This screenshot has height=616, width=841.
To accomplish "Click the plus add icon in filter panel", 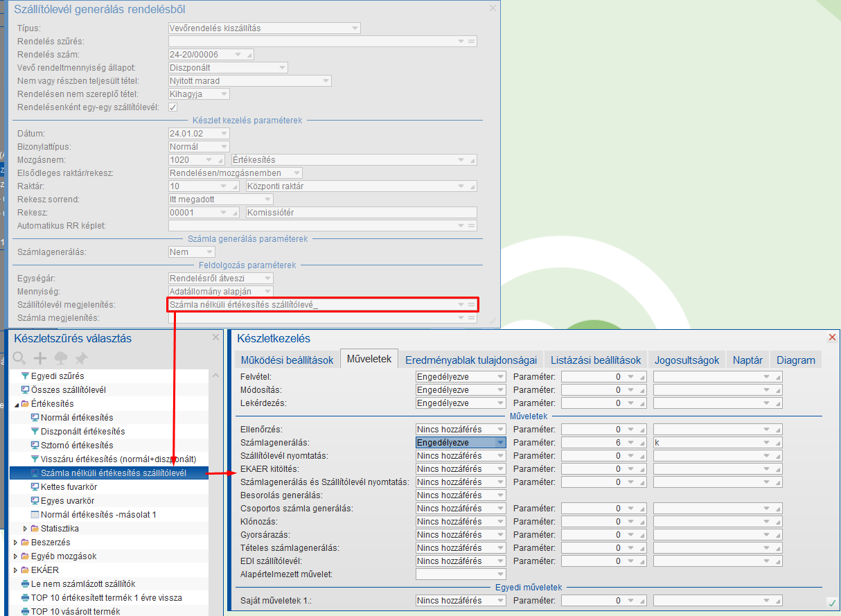I will click(x=40, y=358).
